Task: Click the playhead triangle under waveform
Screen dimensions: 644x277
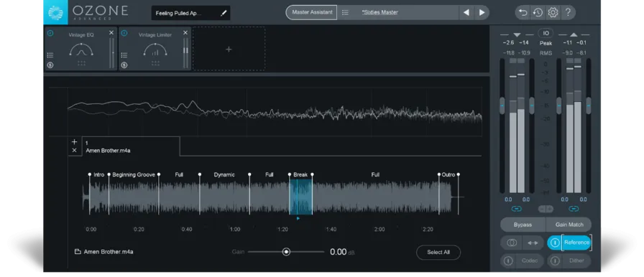Action: pyautogui.click(x=298, y=218)
